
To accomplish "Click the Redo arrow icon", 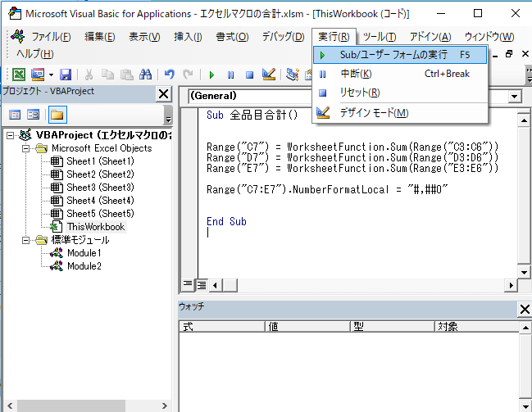I will tap(188, 74).
